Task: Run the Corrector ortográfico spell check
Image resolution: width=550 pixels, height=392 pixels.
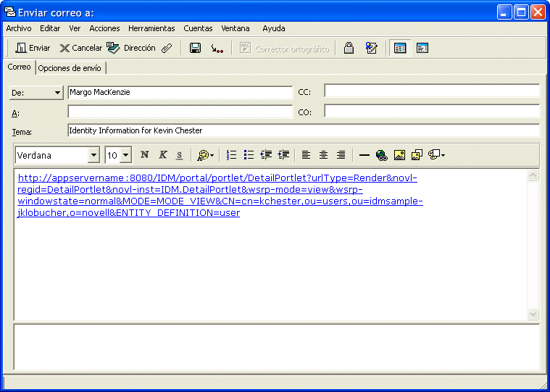Action: coord(284,49)
